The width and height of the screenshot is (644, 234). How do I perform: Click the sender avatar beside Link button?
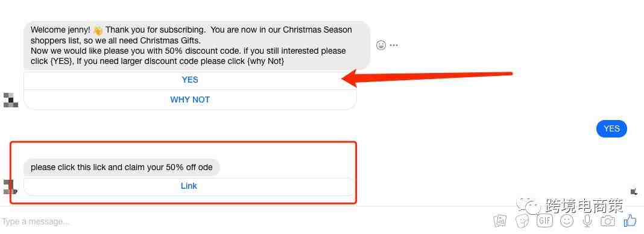[x=9, y=187]
